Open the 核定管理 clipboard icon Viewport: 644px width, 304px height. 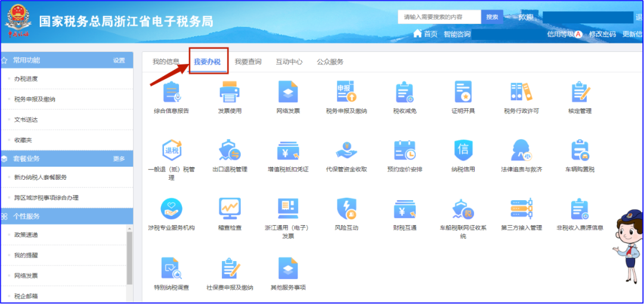(x=580, y=92)
